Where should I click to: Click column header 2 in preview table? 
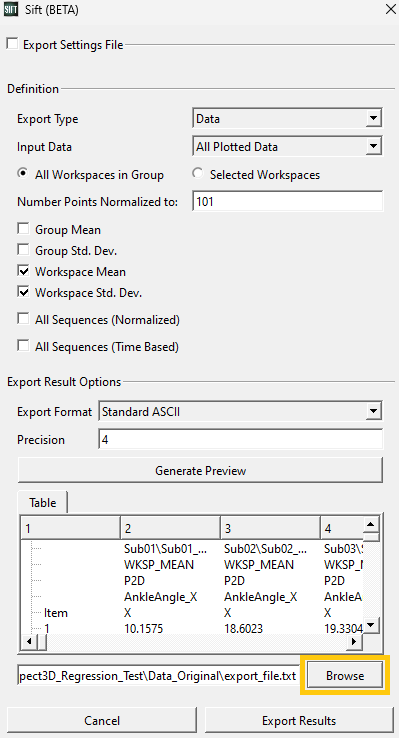(170, 528)
